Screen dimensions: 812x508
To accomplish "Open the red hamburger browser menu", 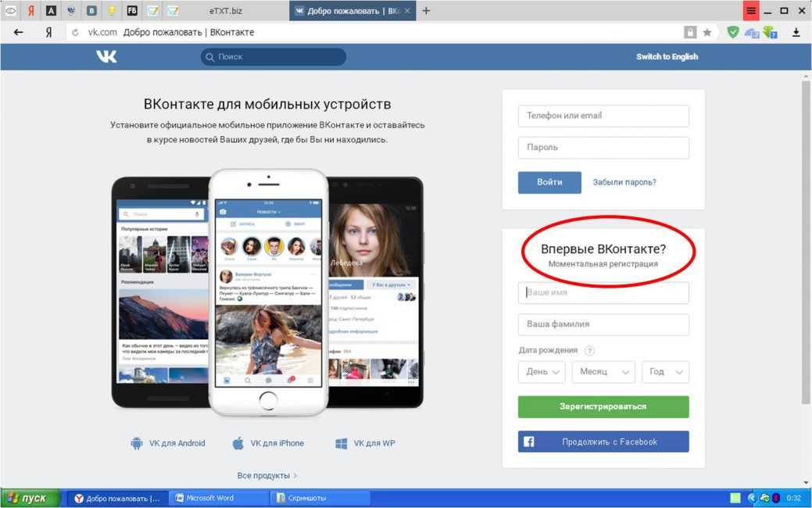I will (x=751, y=11).
